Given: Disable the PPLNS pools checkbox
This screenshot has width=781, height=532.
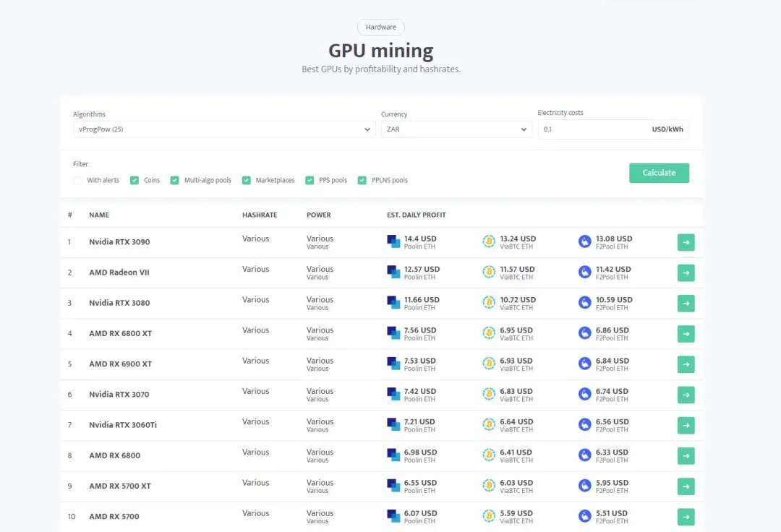Looking at the screenshot, I should [x=362, y=180].
